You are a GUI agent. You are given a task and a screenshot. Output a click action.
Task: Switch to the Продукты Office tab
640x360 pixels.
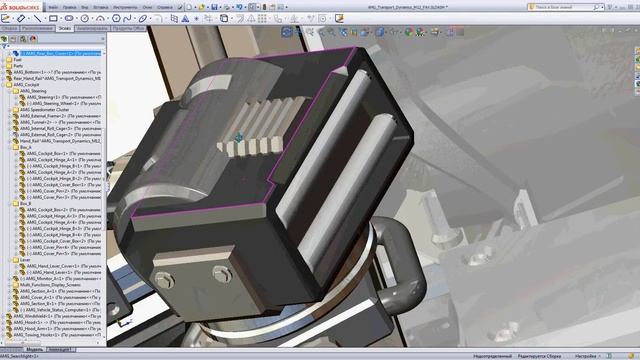(x=129, y=28)
